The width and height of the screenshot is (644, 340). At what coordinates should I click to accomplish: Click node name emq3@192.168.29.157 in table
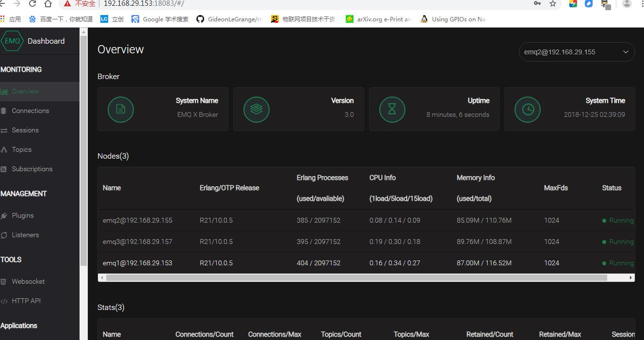(x=138, y=242)
